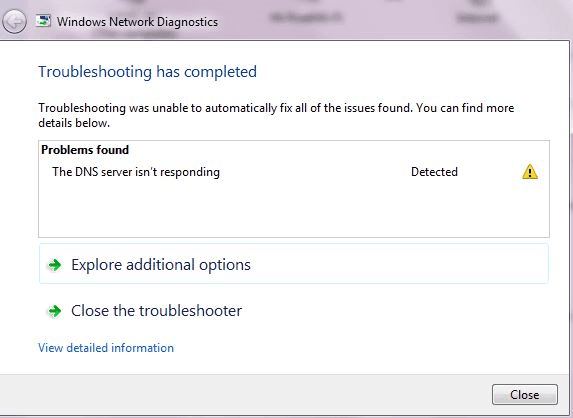Click the Troubleshooting has completed heading
573x418 pixels.
[x=147, y=72]
